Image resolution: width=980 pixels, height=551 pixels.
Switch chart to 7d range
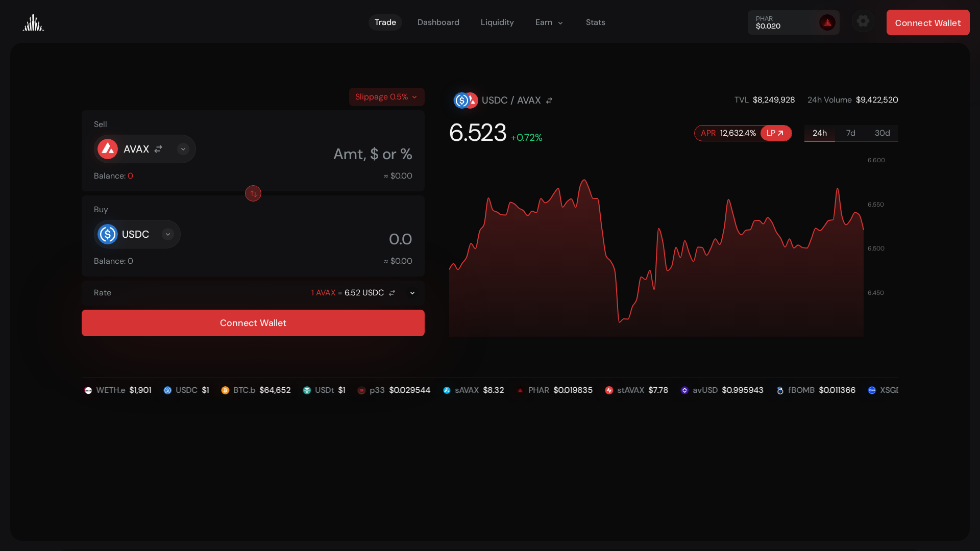[x=851, y=133]
